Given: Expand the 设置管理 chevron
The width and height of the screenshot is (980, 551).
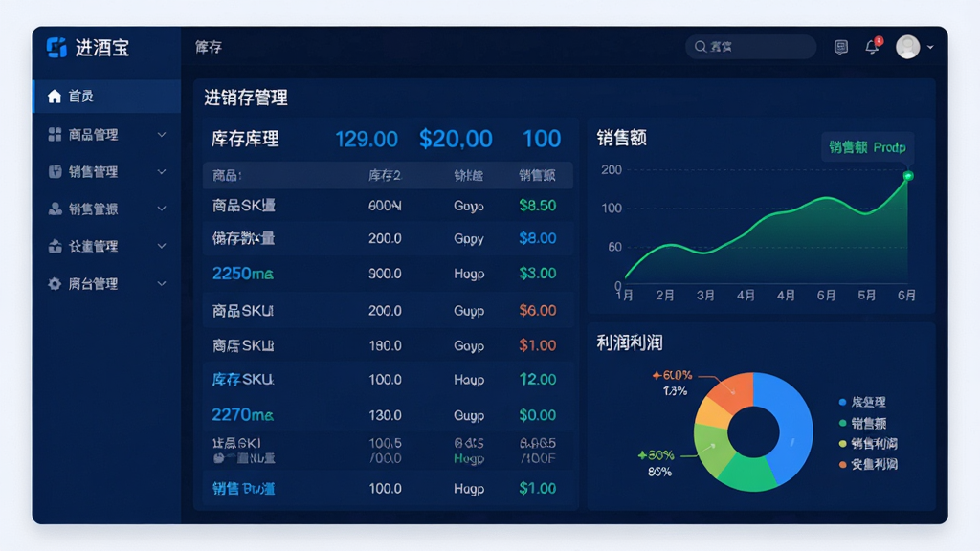Looking at the screenshot, I should 162,246.
